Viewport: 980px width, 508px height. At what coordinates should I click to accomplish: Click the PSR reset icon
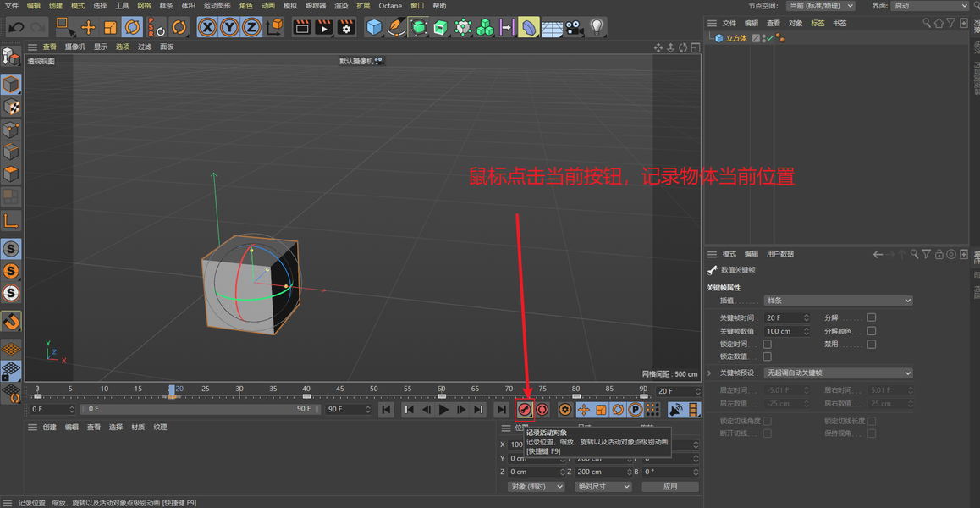157,27
